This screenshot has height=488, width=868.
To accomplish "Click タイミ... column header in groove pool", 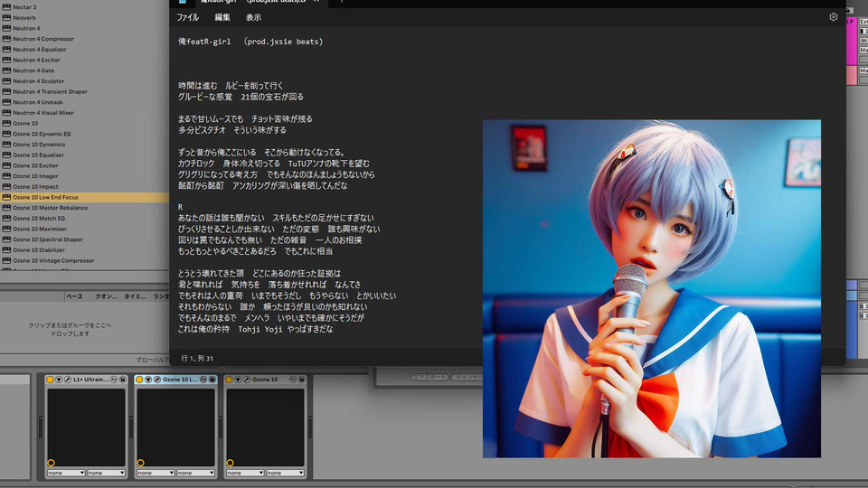I will [135, 296].
